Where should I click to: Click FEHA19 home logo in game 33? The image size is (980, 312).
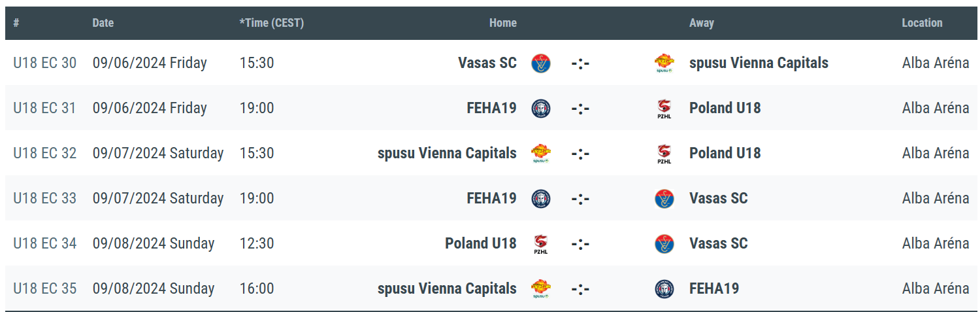pos(540,199)
